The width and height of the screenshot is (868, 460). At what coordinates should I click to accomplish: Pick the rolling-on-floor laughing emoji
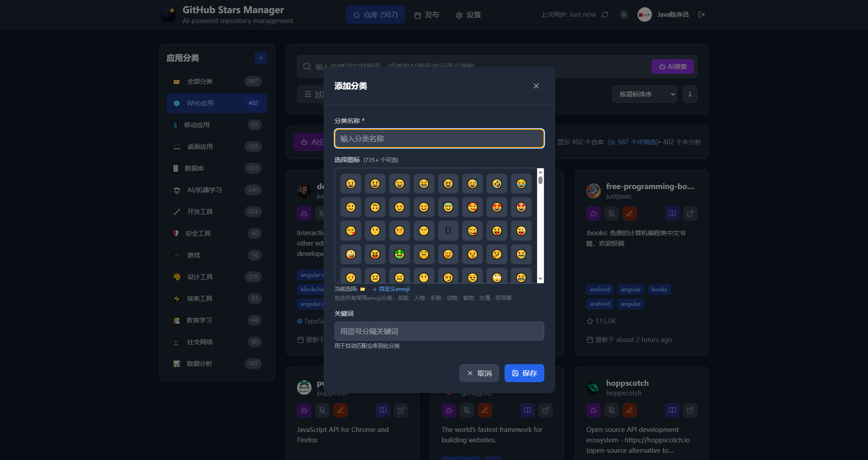click(x=497, y=184)
